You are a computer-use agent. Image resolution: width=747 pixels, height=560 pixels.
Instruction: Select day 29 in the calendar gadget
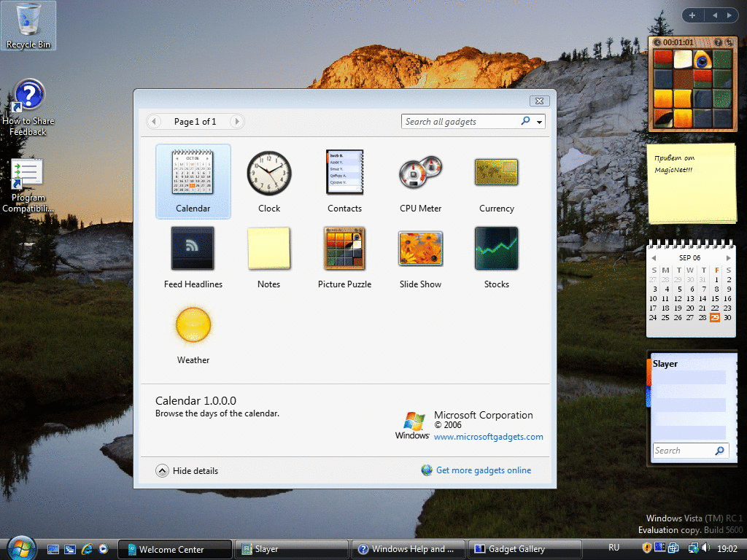715,318
